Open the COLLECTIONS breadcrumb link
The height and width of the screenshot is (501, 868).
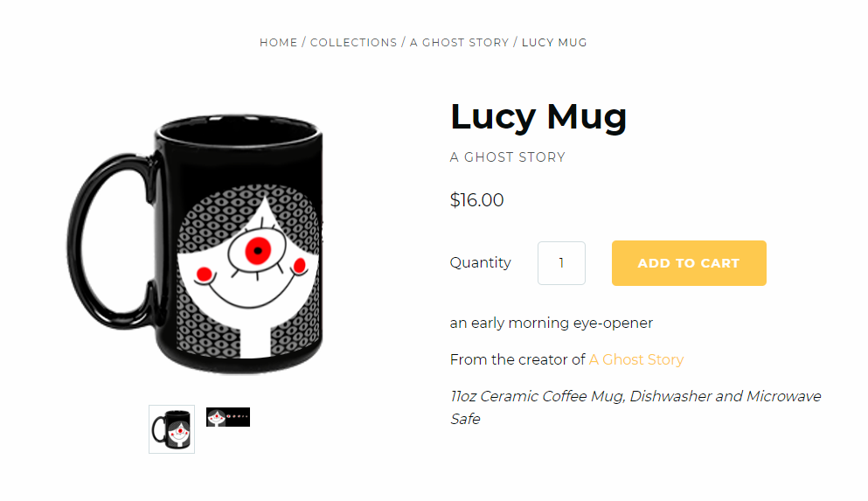354,43
